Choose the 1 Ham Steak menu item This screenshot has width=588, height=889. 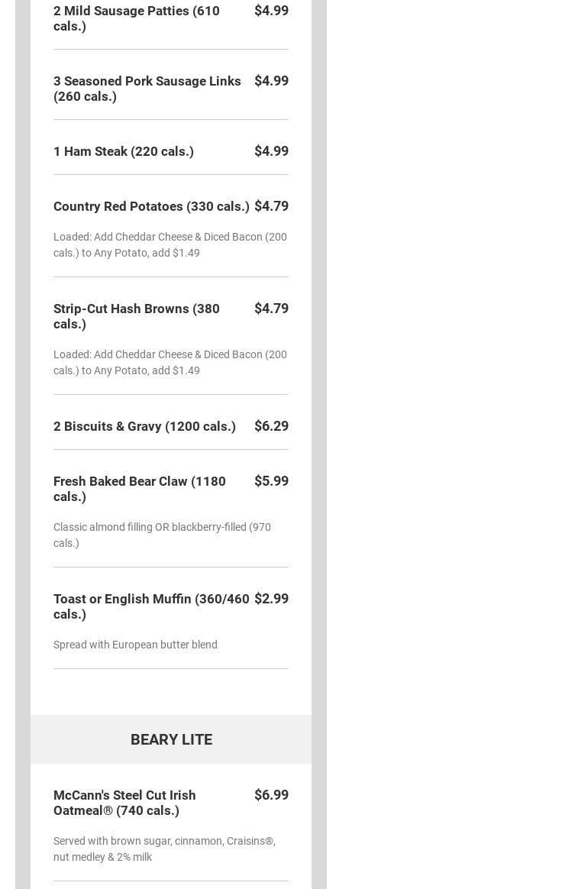tap(124, 151)
